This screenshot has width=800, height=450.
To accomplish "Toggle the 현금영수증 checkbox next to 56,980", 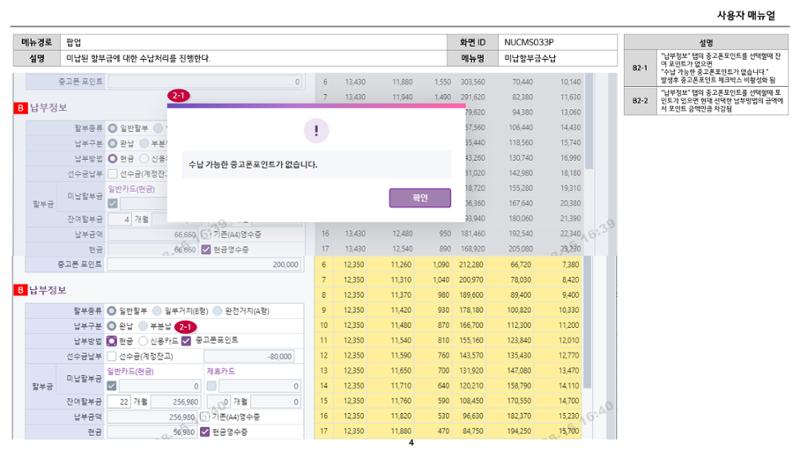I will coord(205,432).
